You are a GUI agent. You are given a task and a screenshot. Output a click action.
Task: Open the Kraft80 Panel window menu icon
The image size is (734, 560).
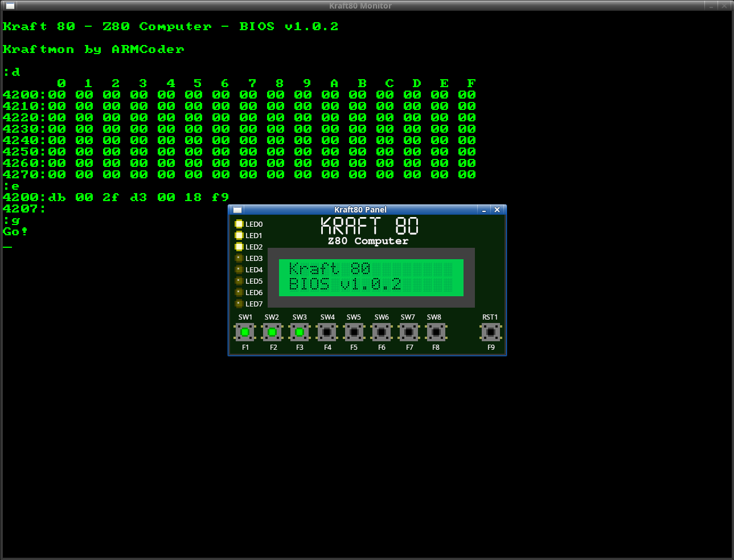(237, 210)
